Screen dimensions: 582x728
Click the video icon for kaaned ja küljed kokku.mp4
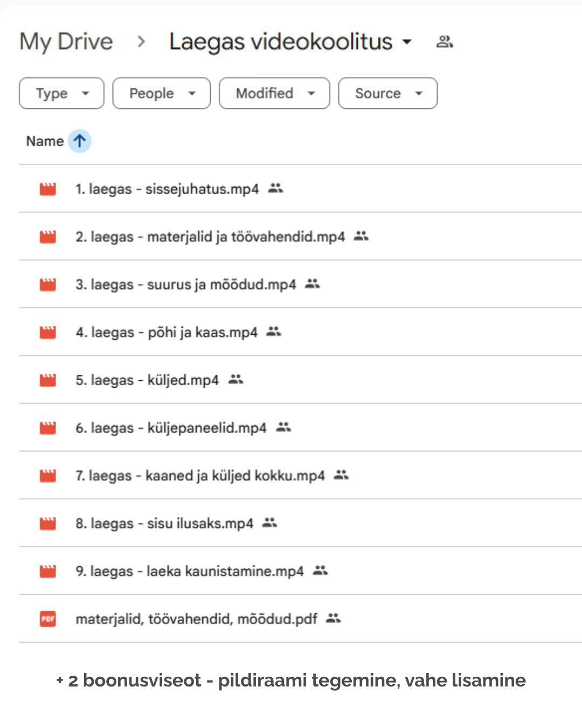47,476
